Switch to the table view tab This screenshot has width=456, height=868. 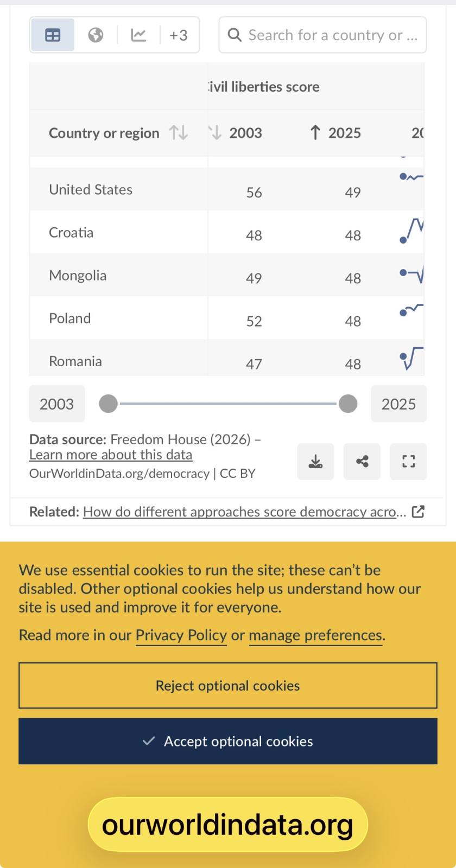pyautogui.click(x=53, y=35)
